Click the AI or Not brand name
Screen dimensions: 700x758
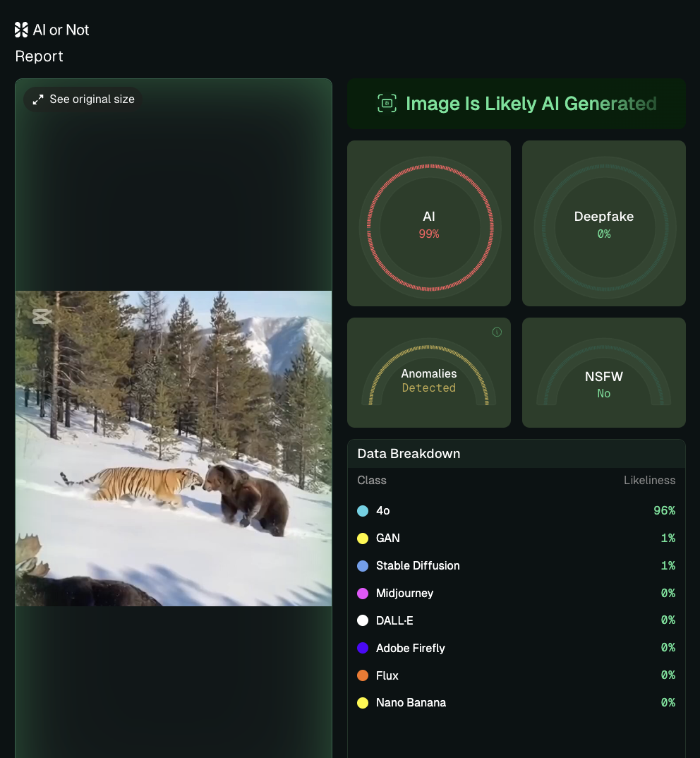(61, 30)
